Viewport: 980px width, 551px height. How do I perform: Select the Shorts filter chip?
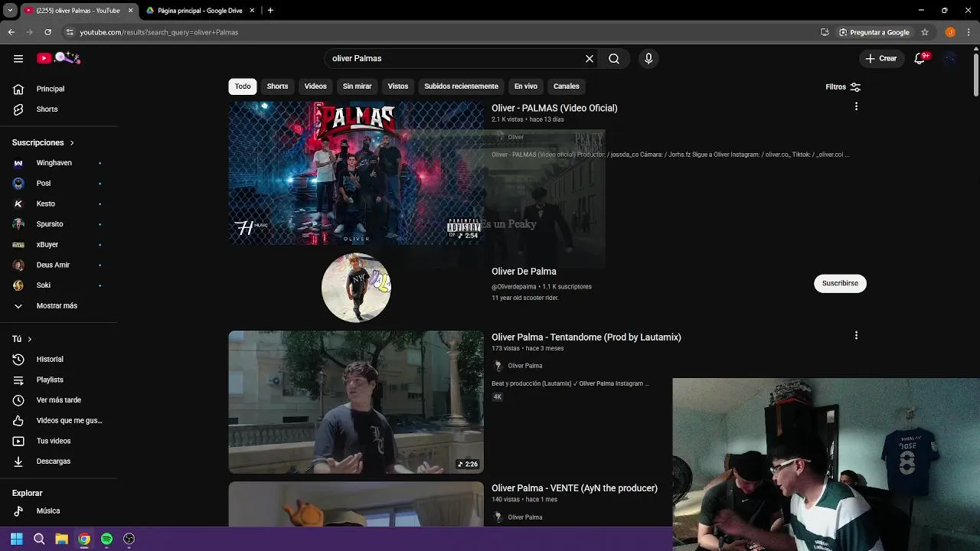(x=277, y=86)
